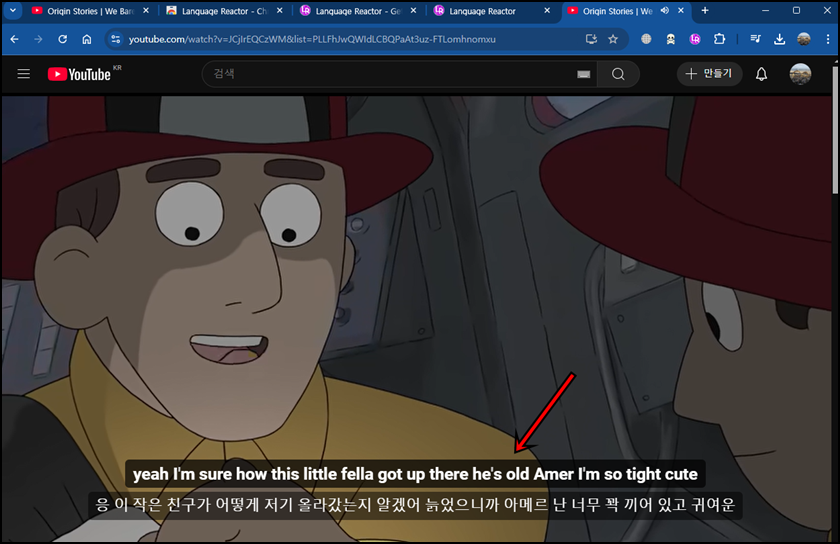Close the tab titled Language Reactor
The image size is (840, 544).
[x=547, y=11]
